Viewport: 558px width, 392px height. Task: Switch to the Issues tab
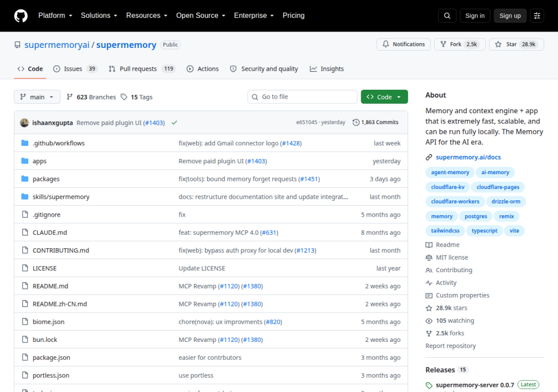tap(75, 69)
